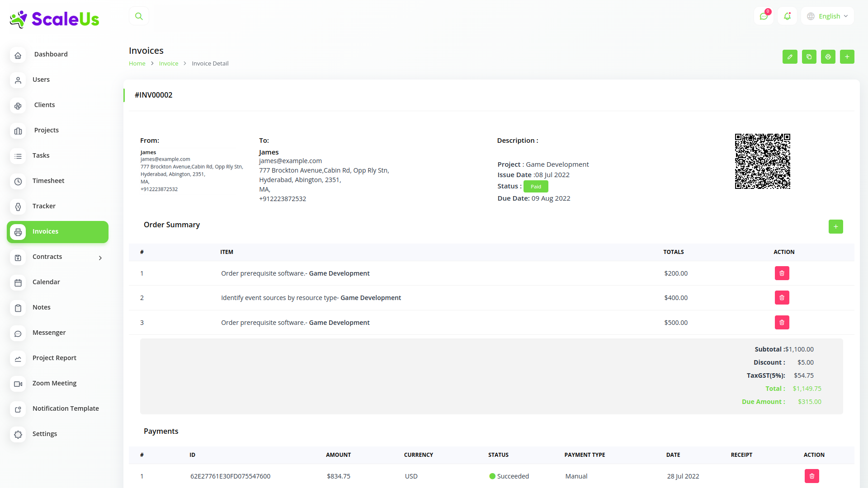Image resolution: width=868 pixels, height=488 pixels.
Task: Click the green Paid status badge
Action: (x=536, y=187)
